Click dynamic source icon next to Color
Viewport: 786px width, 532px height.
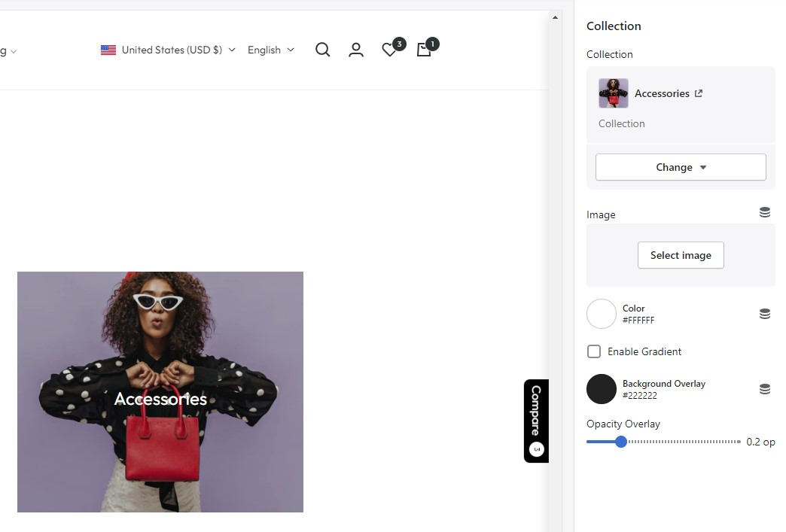pos(764,314)
